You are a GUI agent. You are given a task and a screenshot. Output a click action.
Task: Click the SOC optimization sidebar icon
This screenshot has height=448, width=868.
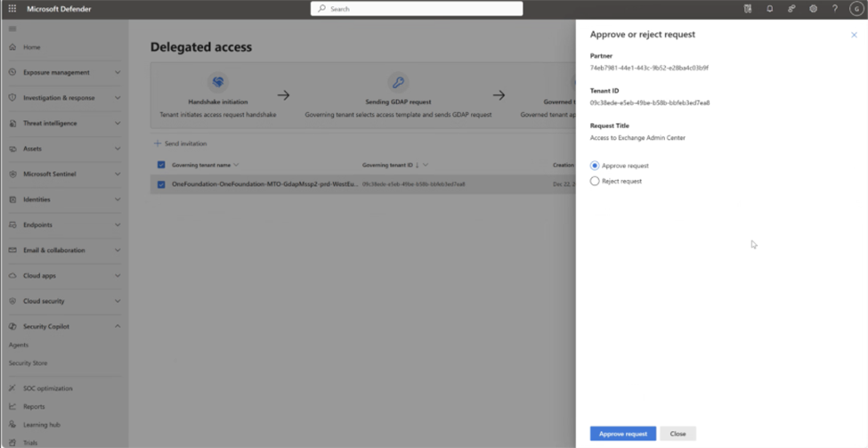(12, 388)
